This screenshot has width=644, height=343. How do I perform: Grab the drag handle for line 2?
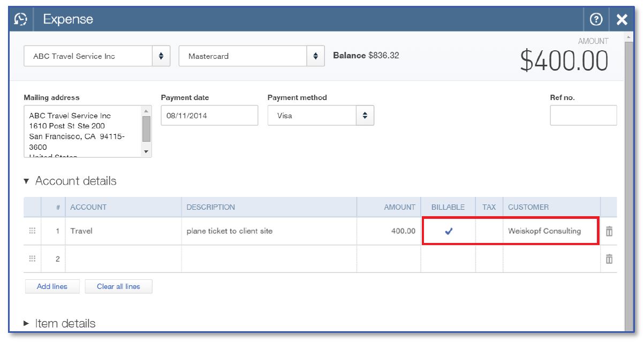click(x=32, y=259)
